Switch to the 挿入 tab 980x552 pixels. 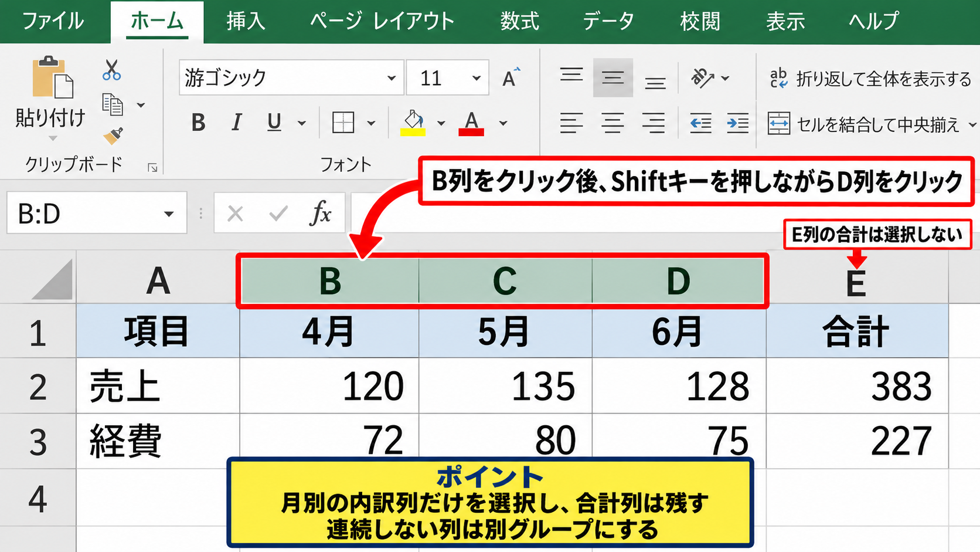246,21
